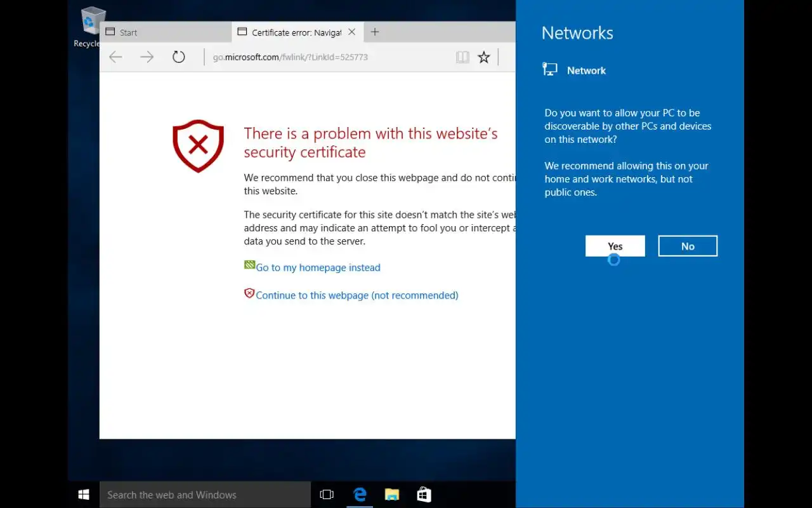Click Yes to allow PC discovery

615,246
